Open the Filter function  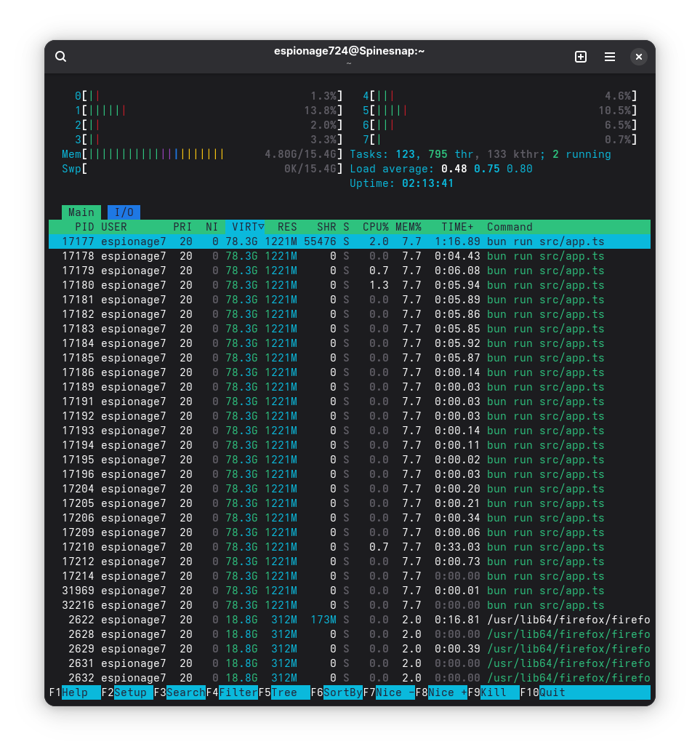tap(237, 692)
